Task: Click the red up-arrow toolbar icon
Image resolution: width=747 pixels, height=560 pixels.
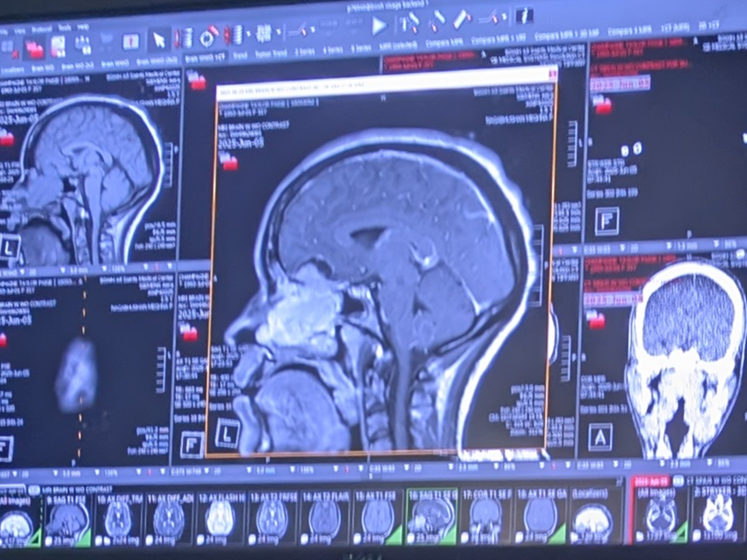Action: tap(131, 41)
